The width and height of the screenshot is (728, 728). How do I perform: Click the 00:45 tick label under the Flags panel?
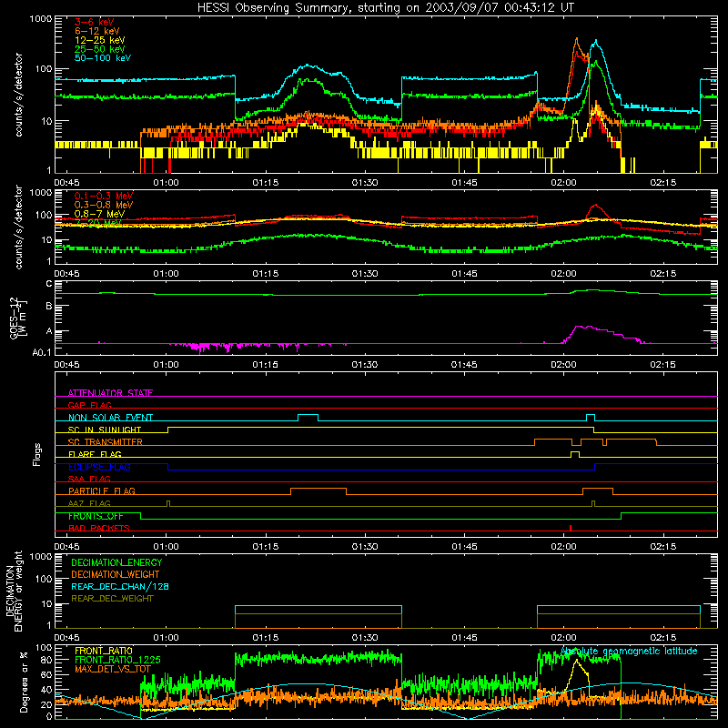point(66,547)
